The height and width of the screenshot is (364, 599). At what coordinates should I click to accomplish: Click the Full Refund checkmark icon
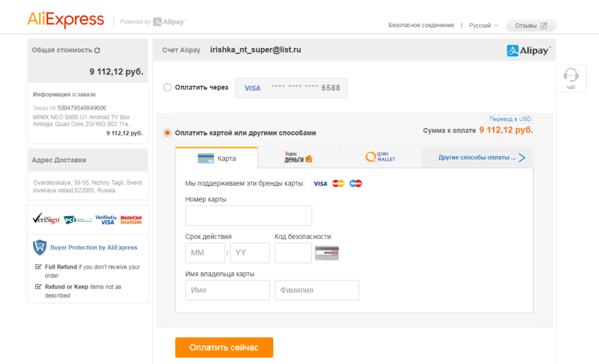(38, 266)
